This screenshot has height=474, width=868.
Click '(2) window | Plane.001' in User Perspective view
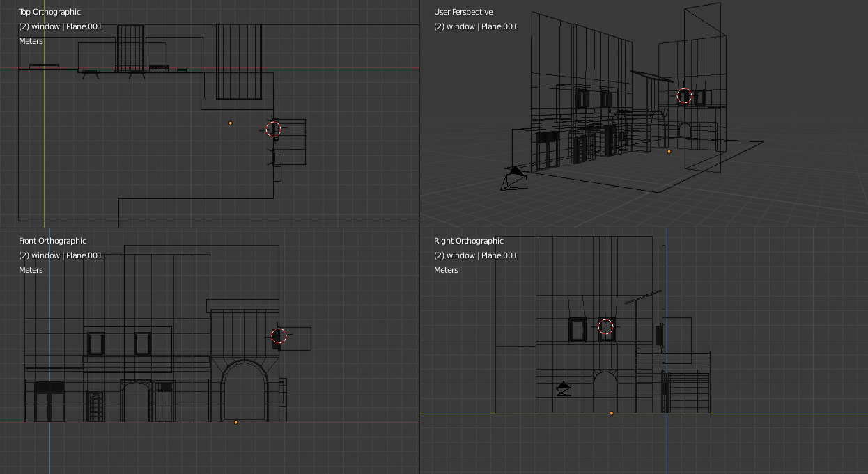point(476,26)
